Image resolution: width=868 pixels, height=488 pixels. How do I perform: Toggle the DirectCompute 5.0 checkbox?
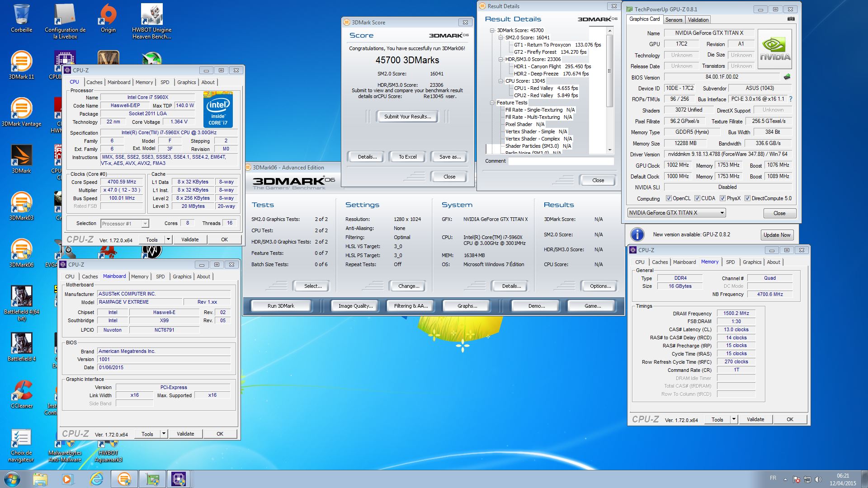747,198
